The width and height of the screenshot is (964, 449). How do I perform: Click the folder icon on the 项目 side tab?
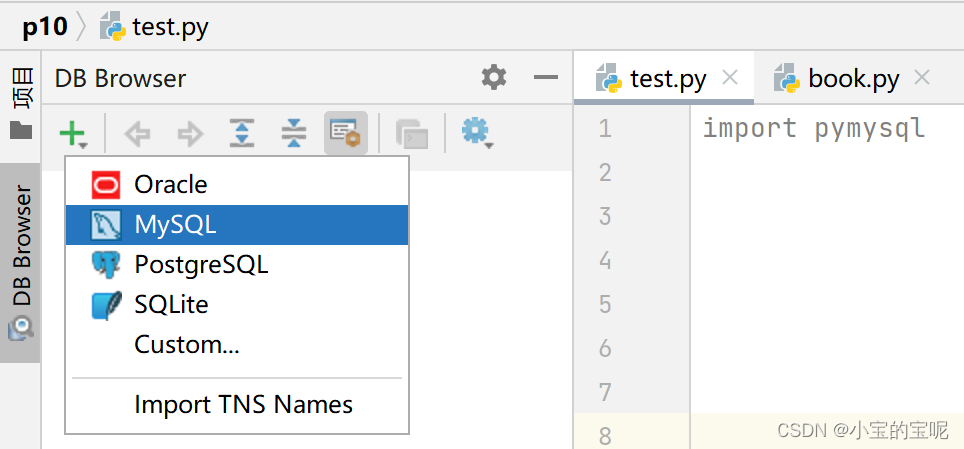[x=21, y=130]
